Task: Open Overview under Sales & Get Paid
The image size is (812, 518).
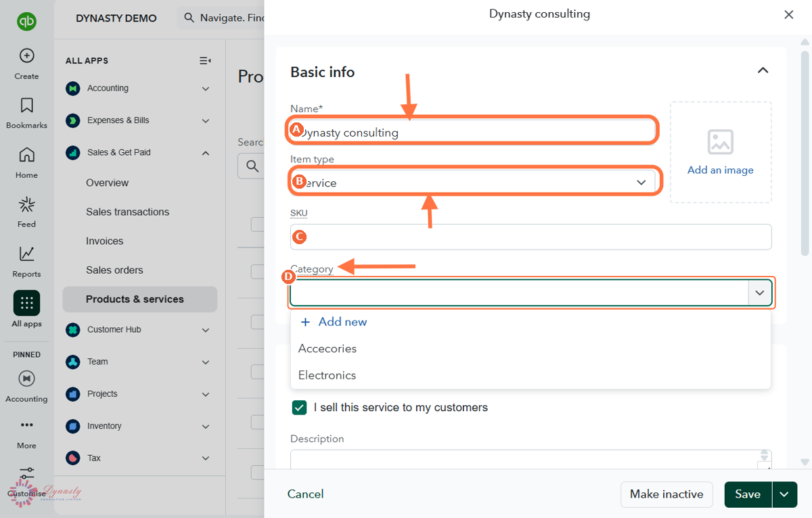Action: tap(107, 183)
